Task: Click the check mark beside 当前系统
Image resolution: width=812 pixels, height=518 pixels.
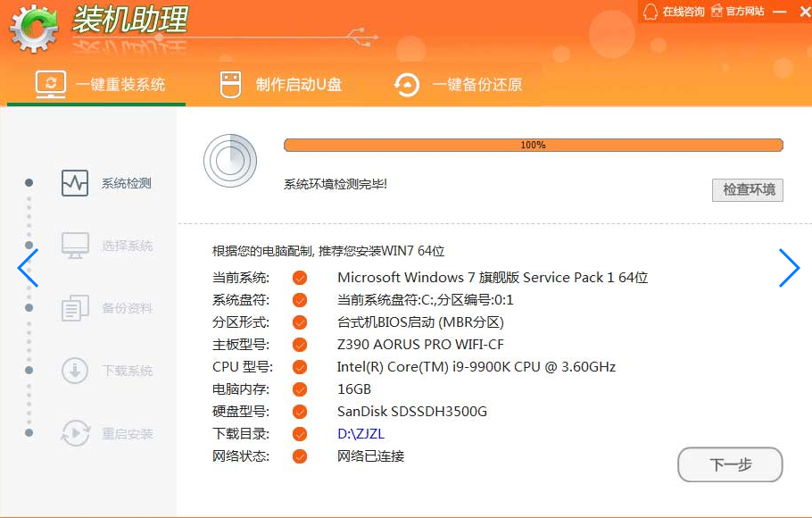Action: [300, 278]
